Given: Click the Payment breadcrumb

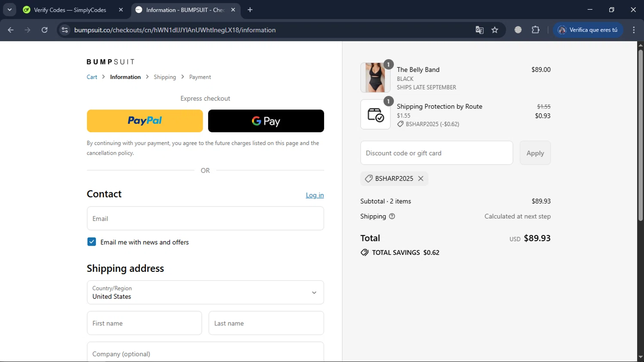Looking at the screenshot, I should click(200, 77).
